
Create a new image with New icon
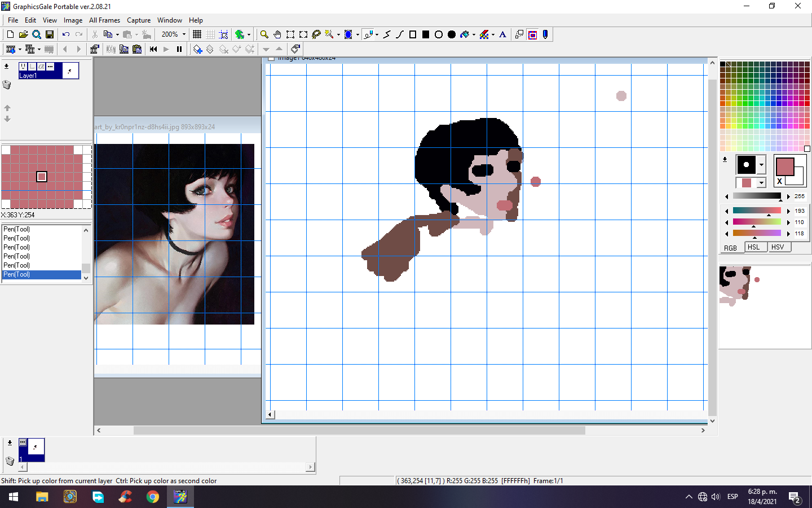point(10,34)
